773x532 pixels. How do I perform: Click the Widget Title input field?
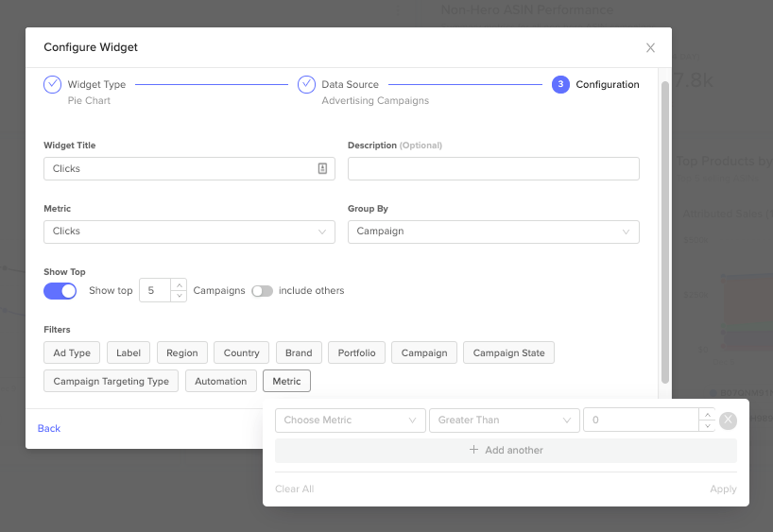[x=189, y=168]
